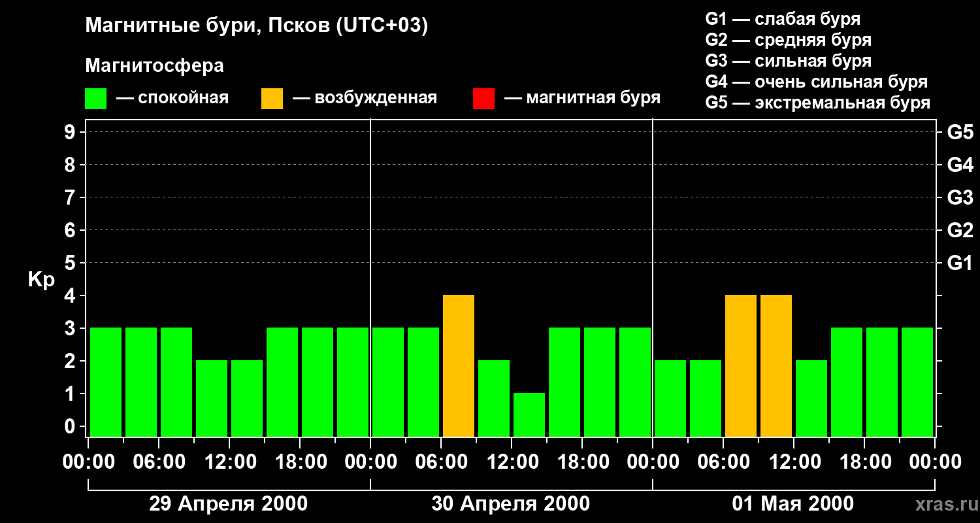
Task: Click the 12:00 time label for 30 April
Action: click(512, 462)
